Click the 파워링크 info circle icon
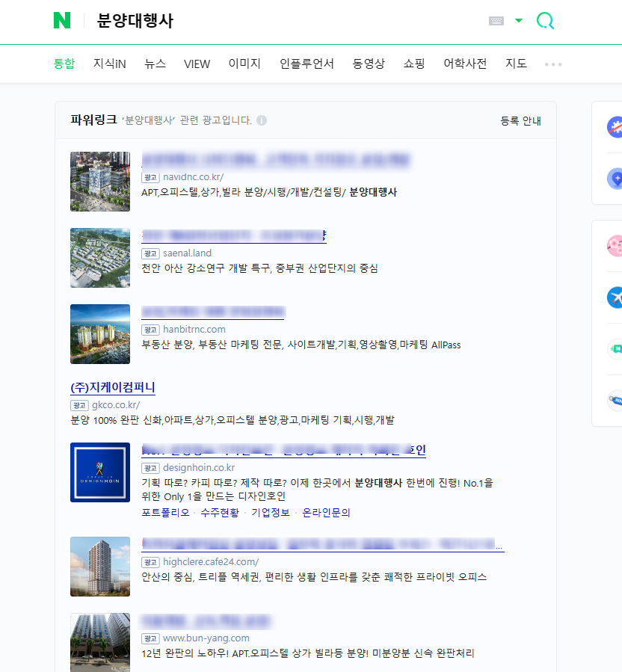The image size is (622, 672). 262,120
